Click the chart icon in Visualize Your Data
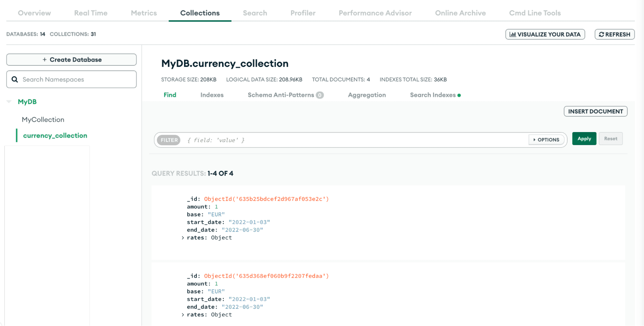The image size is (644, 326). [x=513, y=34]
